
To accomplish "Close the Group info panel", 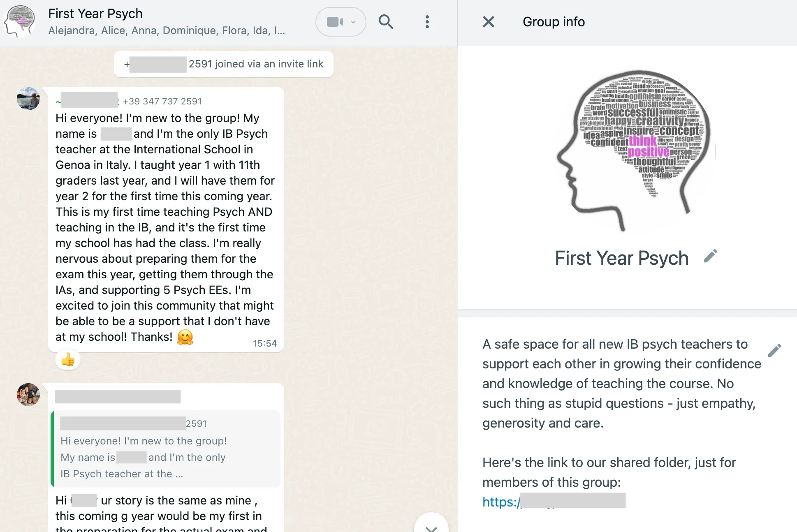I will click(x=488, y=22).
